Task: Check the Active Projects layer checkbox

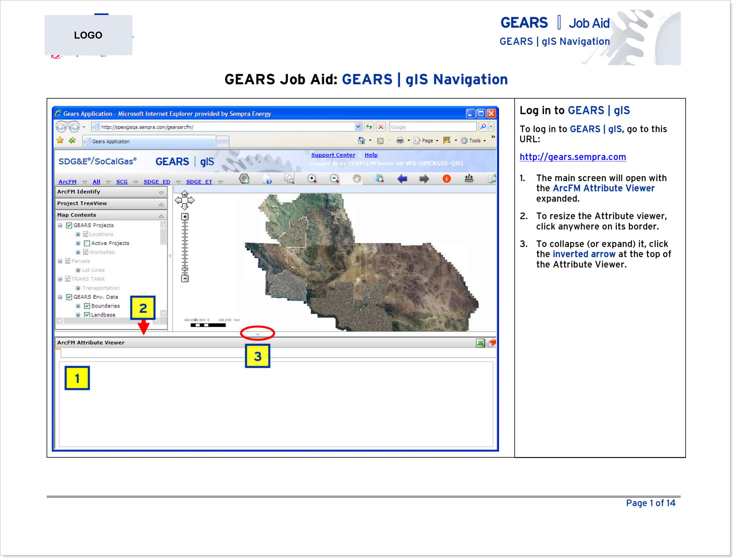Action: [87, 243]
